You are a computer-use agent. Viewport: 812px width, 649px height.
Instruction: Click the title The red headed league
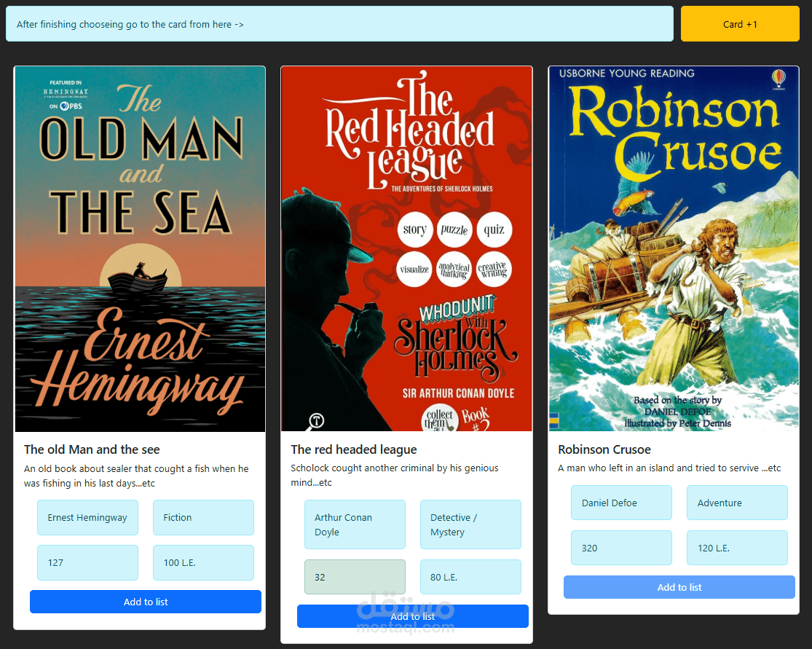[x=354, y=449]
